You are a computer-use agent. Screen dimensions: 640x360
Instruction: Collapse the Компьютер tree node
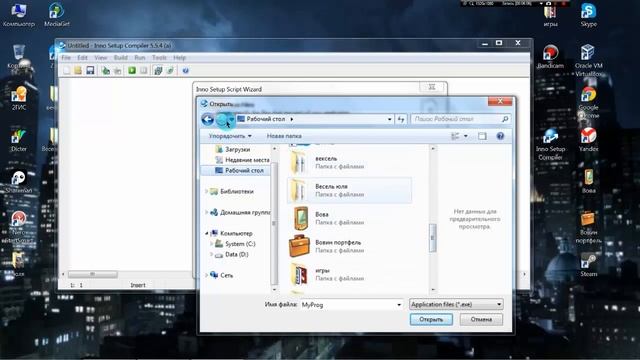click(207, 233)
